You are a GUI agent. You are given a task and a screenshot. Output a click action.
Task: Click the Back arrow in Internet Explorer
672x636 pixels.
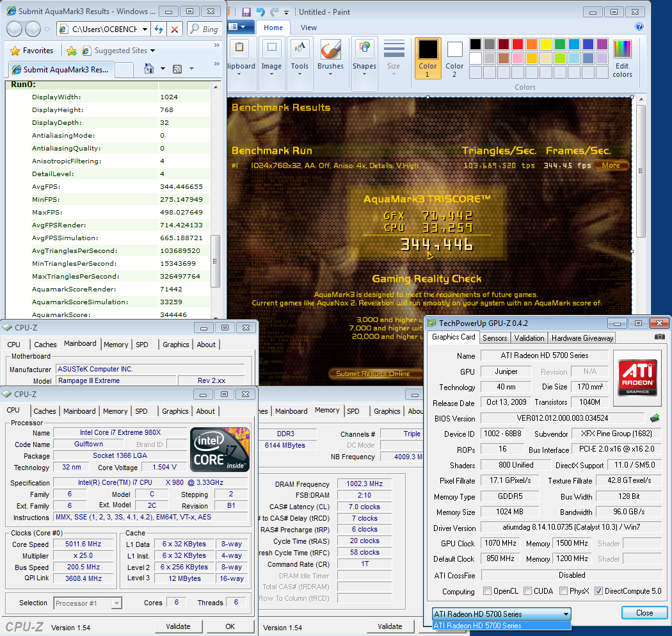14,29
